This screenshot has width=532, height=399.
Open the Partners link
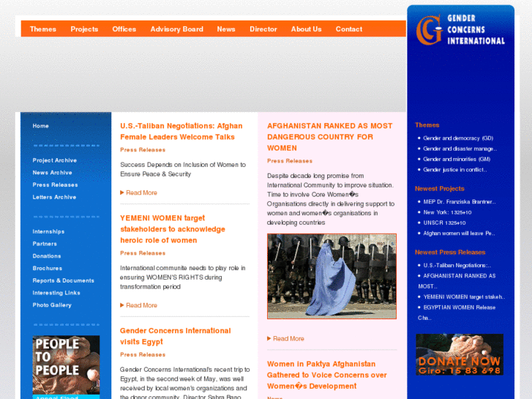(45, 244)
